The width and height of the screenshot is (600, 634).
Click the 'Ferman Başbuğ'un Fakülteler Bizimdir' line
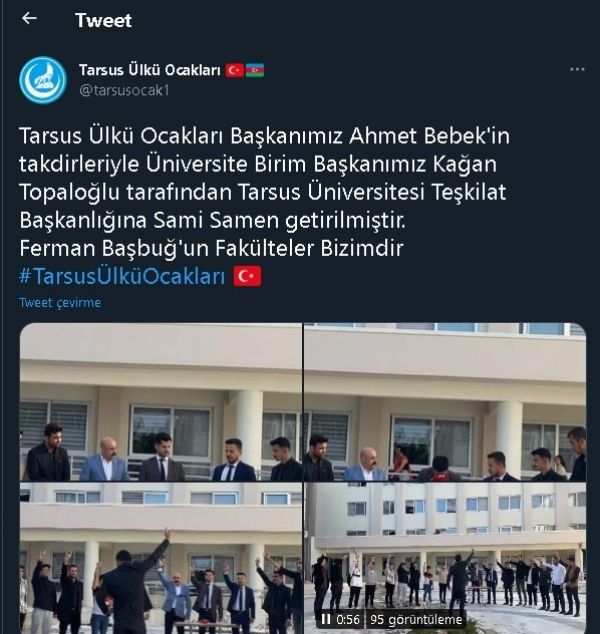coord(211,248)
